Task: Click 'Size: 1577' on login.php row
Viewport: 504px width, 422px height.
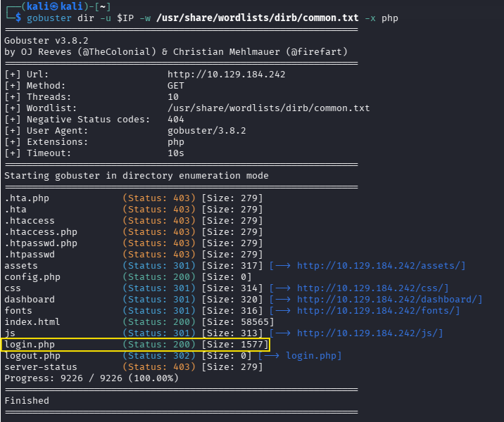Action: coord(235,345)
